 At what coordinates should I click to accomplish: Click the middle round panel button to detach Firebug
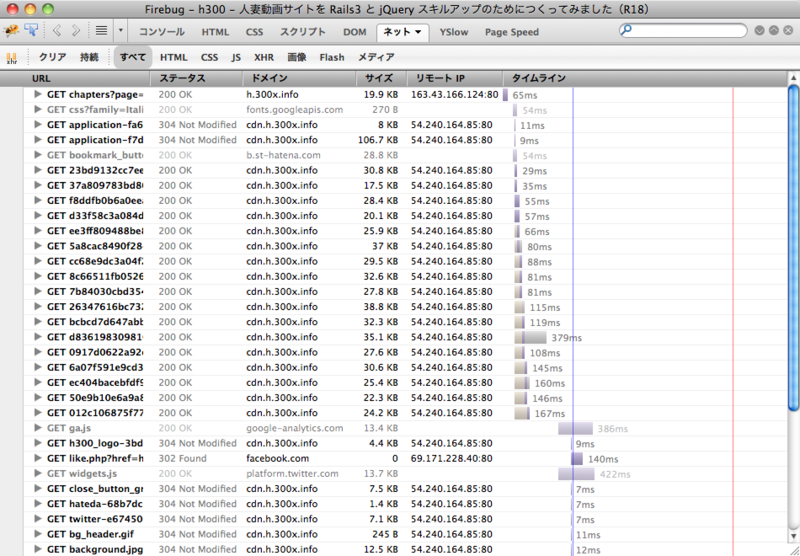point(773,31)
